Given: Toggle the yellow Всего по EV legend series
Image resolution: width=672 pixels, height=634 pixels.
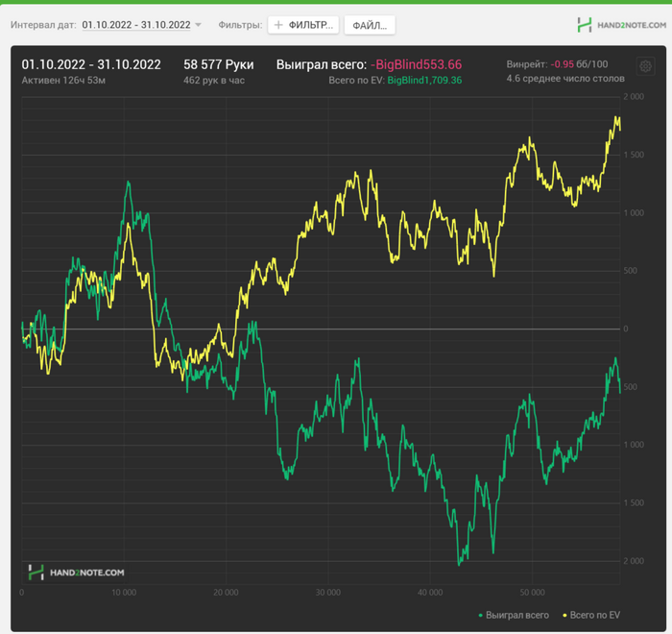Looking at the screenshot, I should coord(594,614).
